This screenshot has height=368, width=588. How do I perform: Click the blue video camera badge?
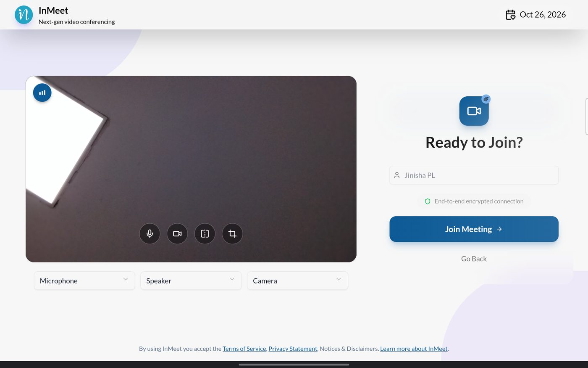(474, 111)
